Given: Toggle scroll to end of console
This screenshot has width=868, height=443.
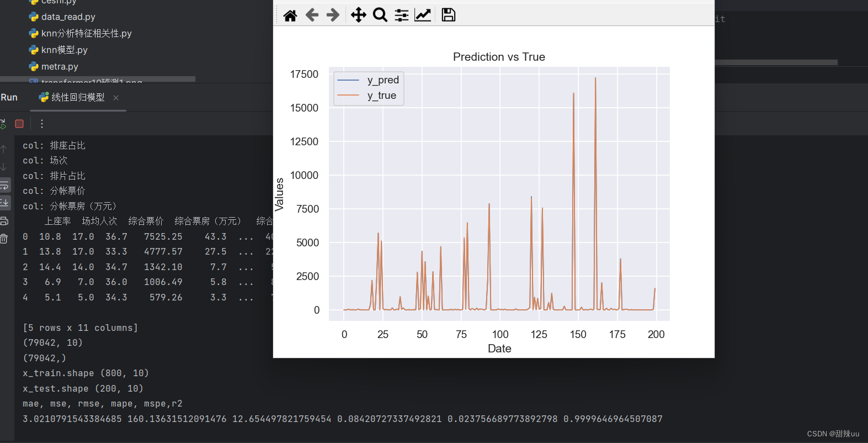Looking at the screenshot, I should coord(4,203).
